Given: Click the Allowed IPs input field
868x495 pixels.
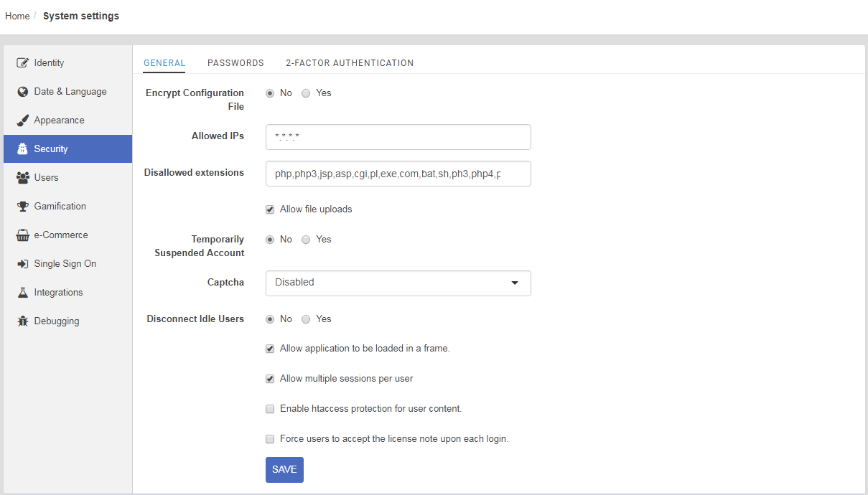Looking at the screenshot, I should point(398,137).
